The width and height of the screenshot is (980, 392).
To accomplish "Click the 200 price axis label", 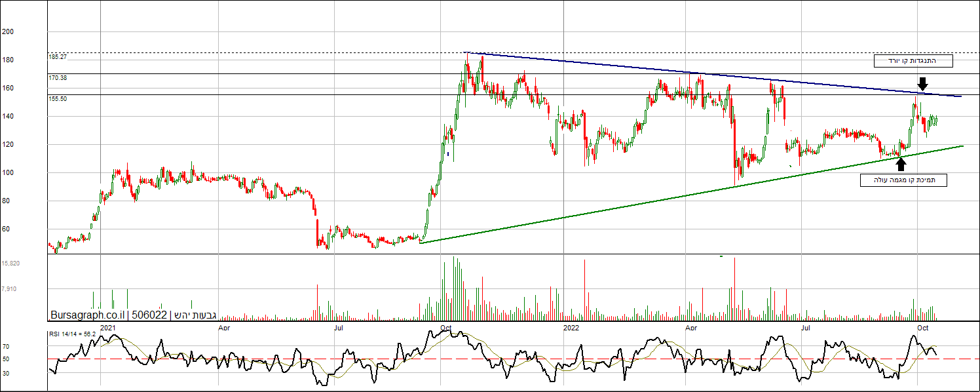I will click(x=8, y=31).
